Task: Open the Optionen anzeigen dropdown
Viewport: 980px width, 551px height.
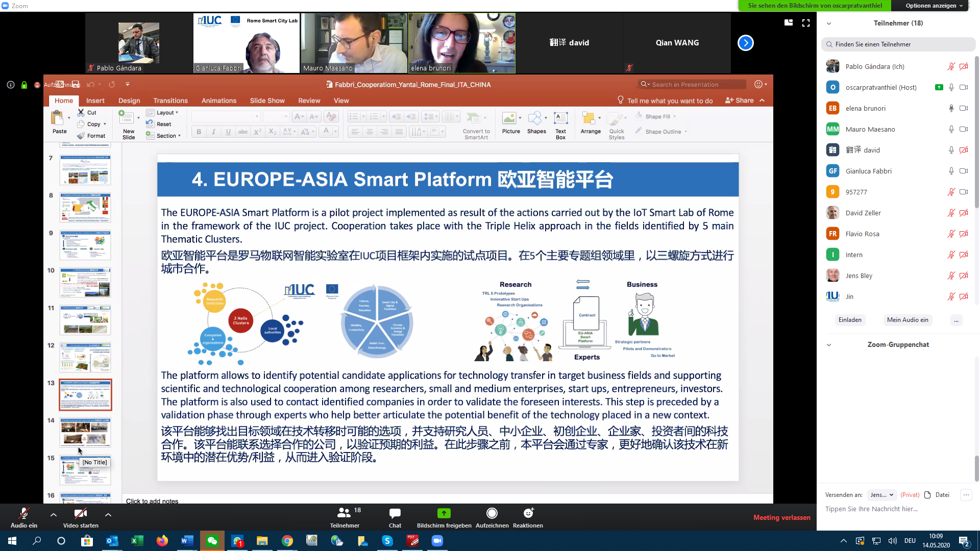Action: tap(934, 6)
